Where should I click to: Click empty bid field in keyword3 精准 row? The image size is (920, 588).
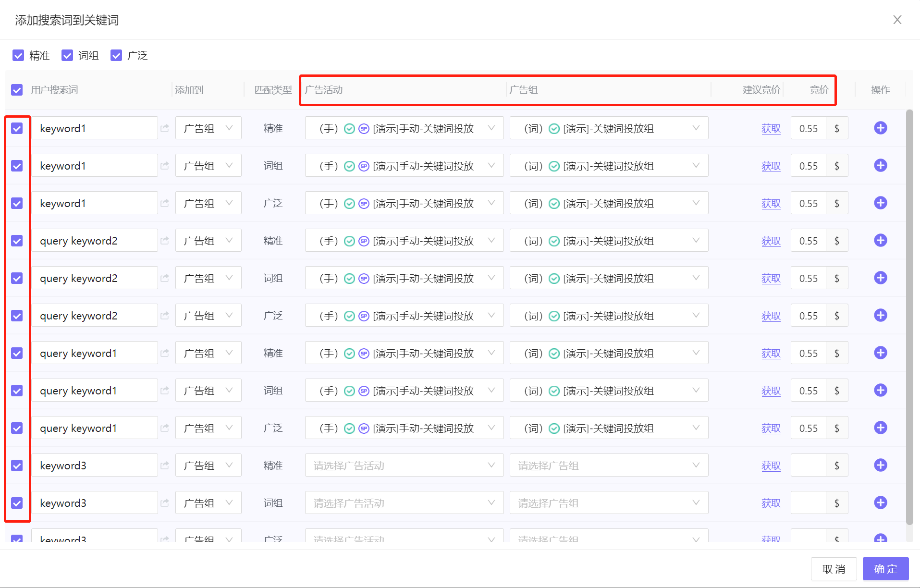[x=808, y=465]
